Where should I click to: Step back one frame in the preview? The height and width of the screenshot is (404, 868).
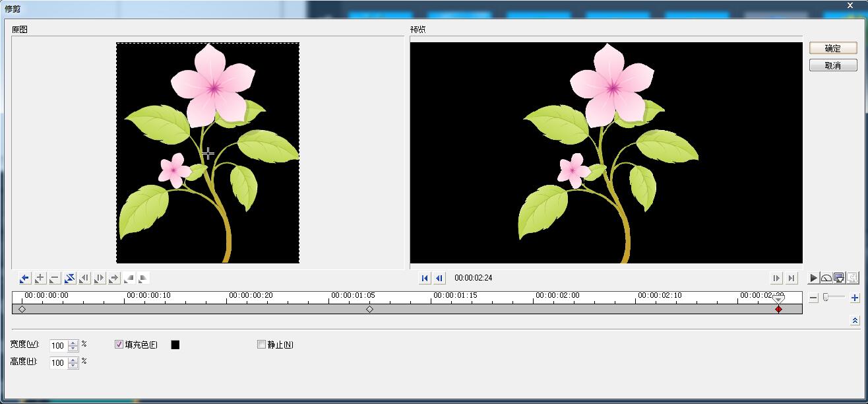coord(439,279)
